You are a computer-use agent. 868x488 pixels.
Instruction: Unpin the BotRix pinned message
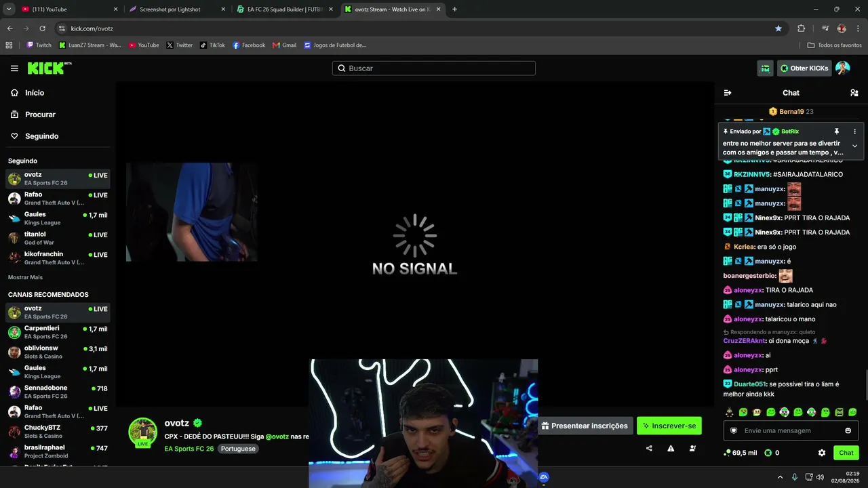click(837, 131)
